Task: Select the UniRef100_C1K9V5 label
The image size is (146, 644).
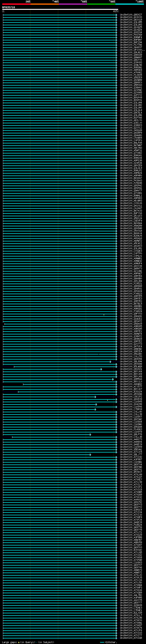Action: pyautogui.click(x=131, y=402)
